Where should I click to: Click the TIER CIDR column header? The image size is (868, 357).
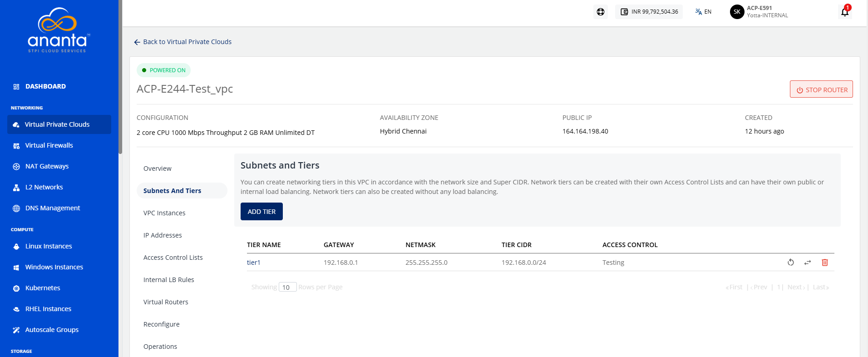pos(517,245)
